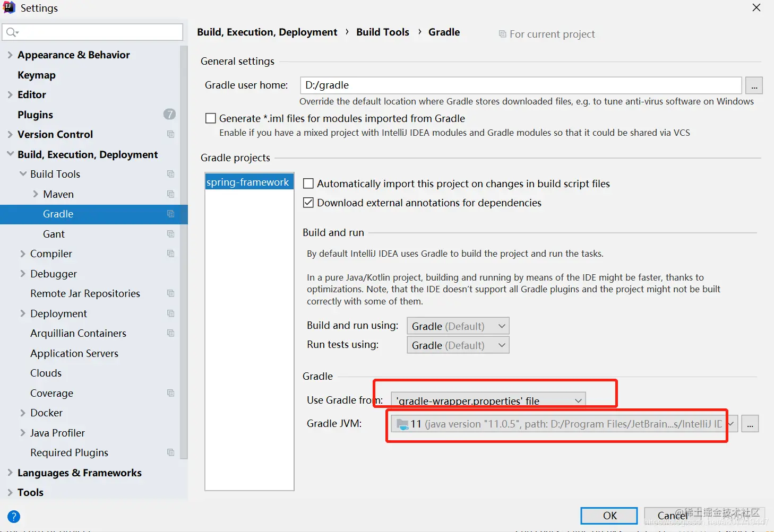Click project-level icon next to Arquillian Containers
Viewport: 774px width, 532px height.
pos(170,333)
